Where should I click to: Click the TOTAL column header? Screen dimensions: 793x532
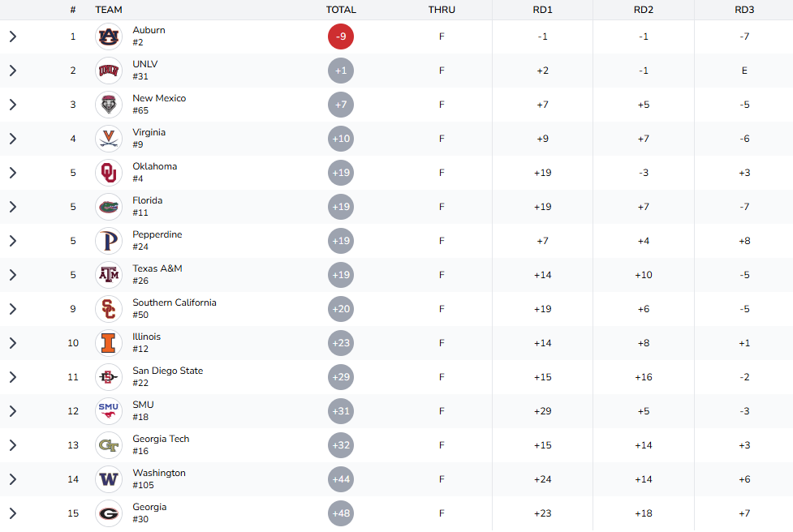(341, 10)
